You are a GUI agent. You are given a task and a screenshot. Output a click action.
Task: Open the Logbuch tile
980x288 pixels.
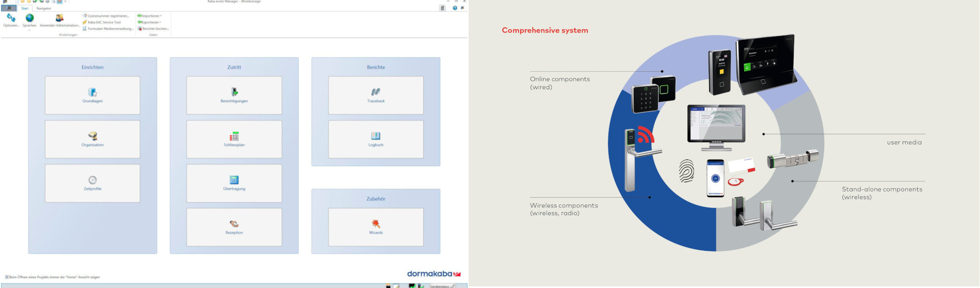click(376, 139)
